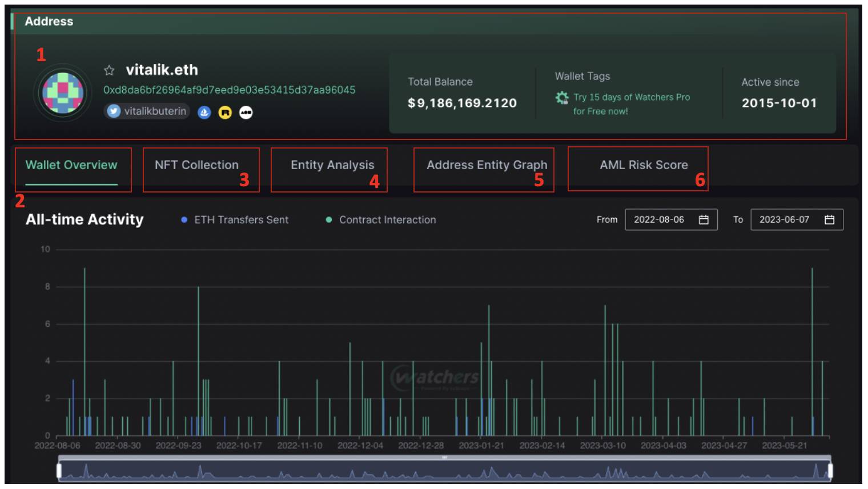Open calendar picker for From date
The image size is (868, 489).
[704, 220]
